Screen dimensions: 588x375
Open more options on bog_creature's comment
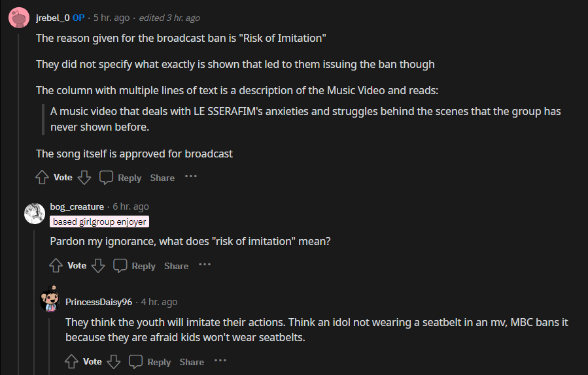point(205,265)
